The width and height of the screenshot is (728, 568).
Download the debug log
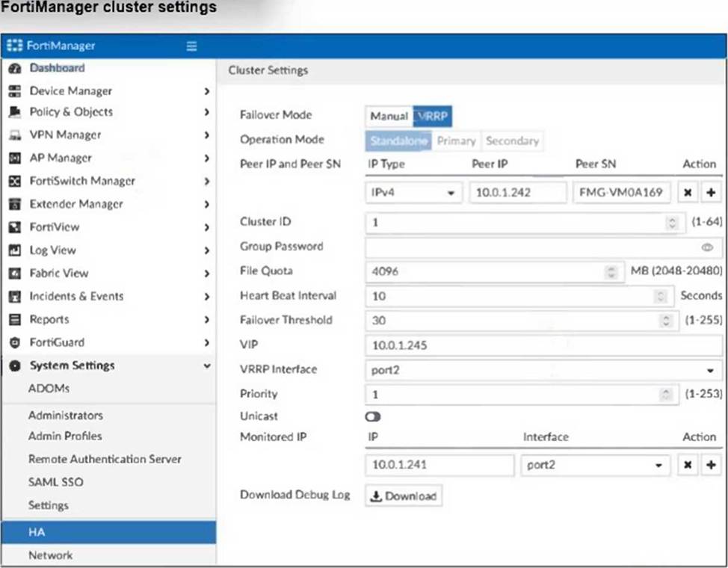tap(404, 496)
